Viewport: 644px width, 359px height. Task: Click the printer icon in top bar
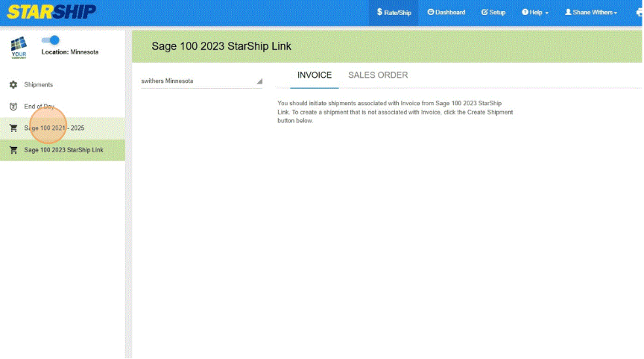tap(640, 13)
